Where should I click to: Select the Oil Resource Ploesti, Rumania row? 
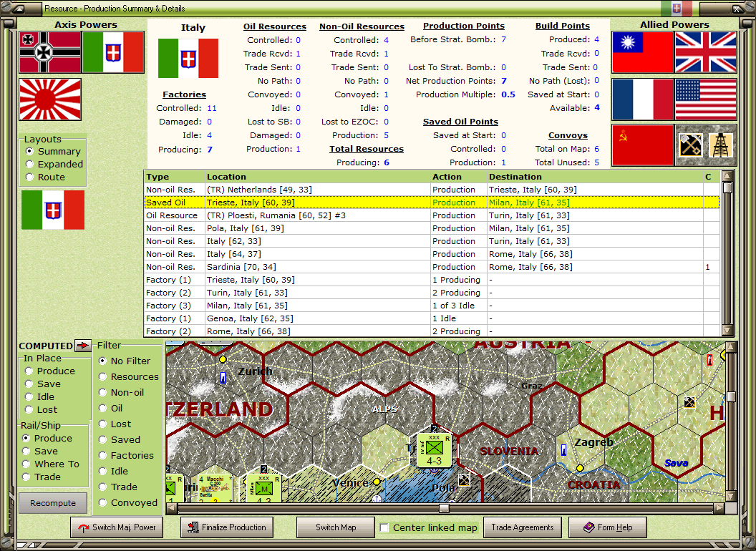[432, 215]
